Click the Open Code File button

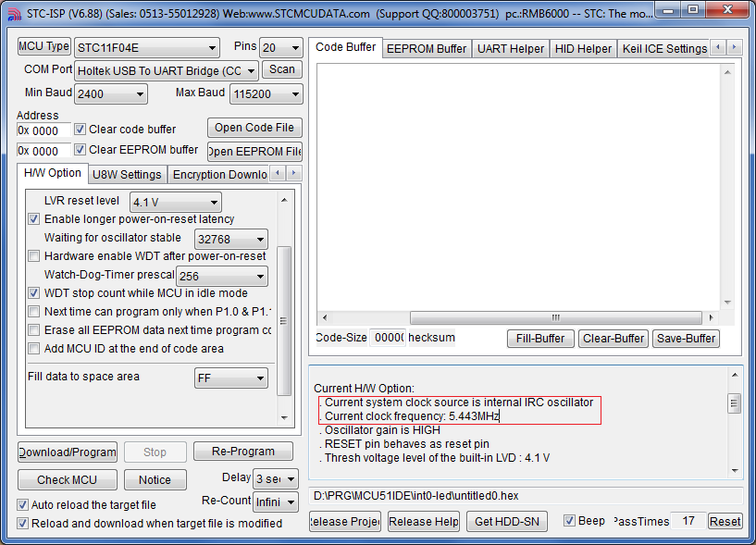coord(254,128)
